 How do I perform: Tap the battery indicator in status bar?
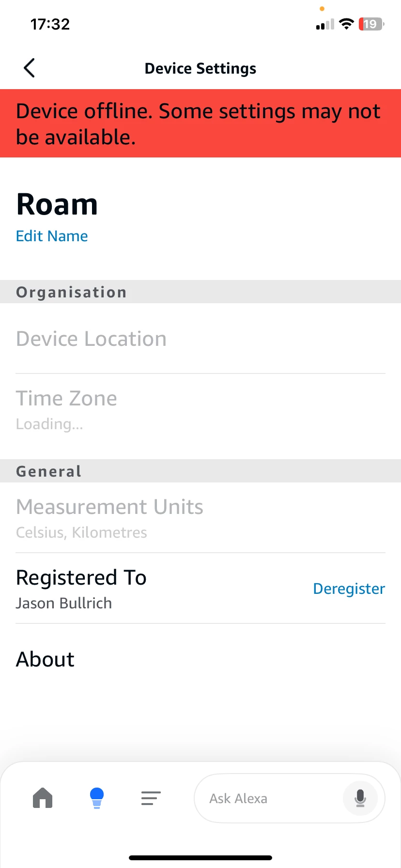tap(371, 24)
